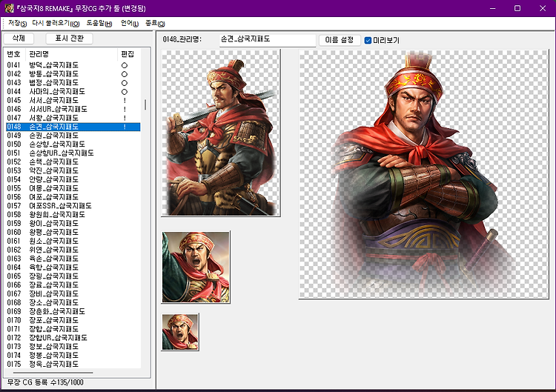Click the 이름 설정 button
Screen dimensions: 556x392
click(x=340, y=40)
